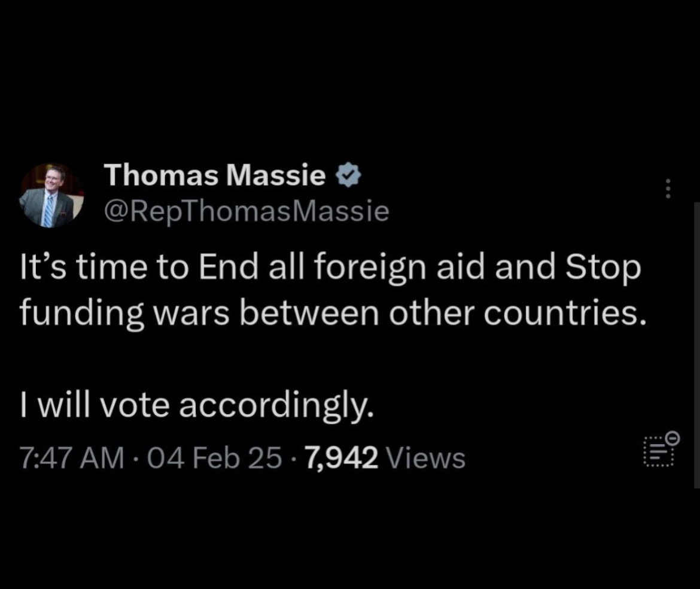Image resolution: width=700 pixels, height=589 pixels.
Task: Open the 7,942 view count
Action: [341, 459]
